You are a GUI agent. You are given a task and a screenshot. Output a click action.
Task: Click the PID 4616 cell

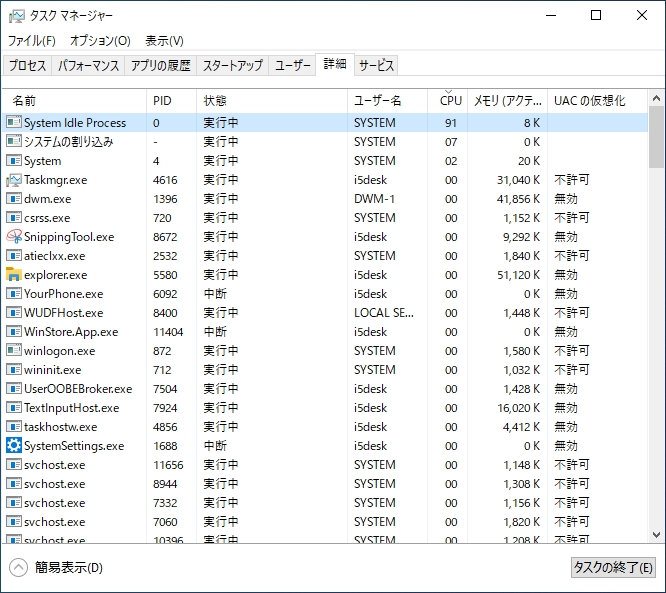tap(165, 180)
